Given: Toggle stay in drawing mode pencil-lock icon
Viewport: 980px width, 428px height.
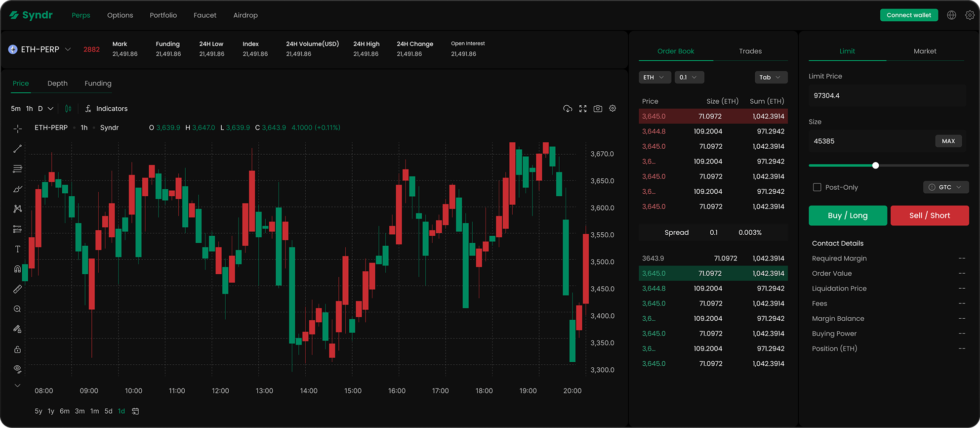Looking at the screenshot, I should click(x=17, y=329).
